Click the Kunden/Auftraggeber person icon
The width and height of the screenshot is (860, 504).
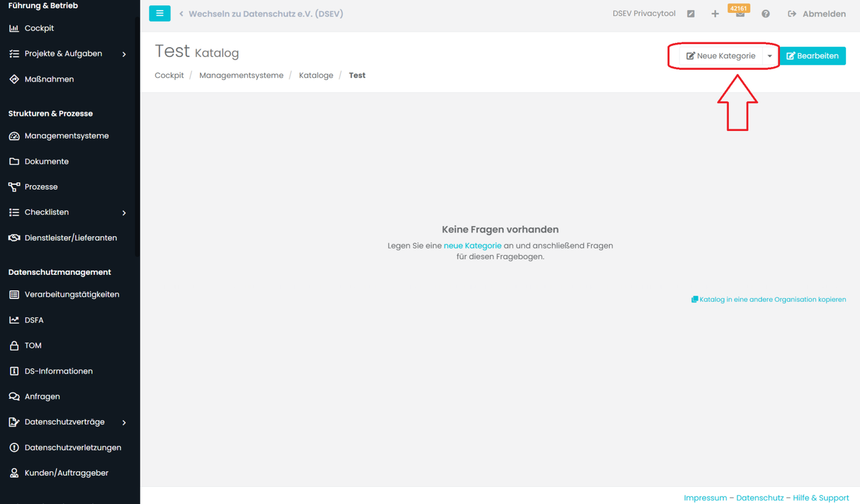tap(14, 473)
